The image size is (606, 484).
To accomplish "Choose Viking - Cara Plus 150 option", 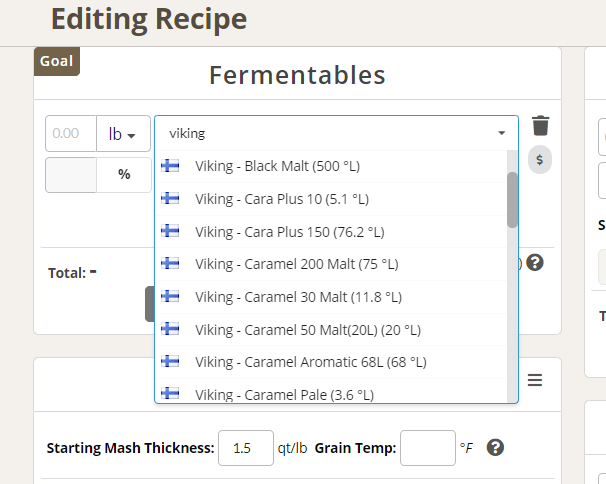I will coord(289,232).
